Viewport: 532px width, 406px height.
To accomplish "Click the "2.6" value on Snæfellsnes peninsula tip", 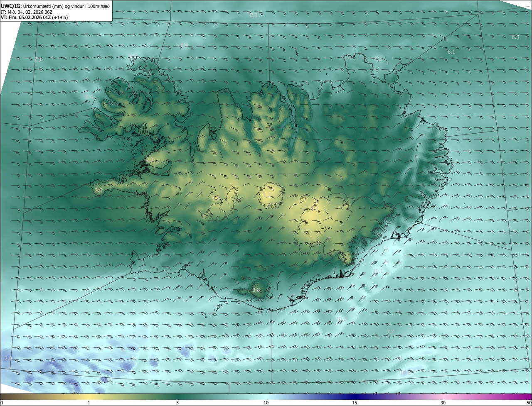I will 99,190.
